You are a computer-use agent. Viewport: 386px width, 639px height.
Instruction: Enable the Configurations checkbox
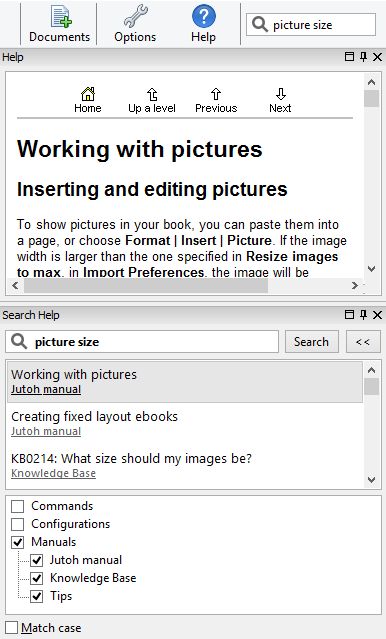coord(18,524)
